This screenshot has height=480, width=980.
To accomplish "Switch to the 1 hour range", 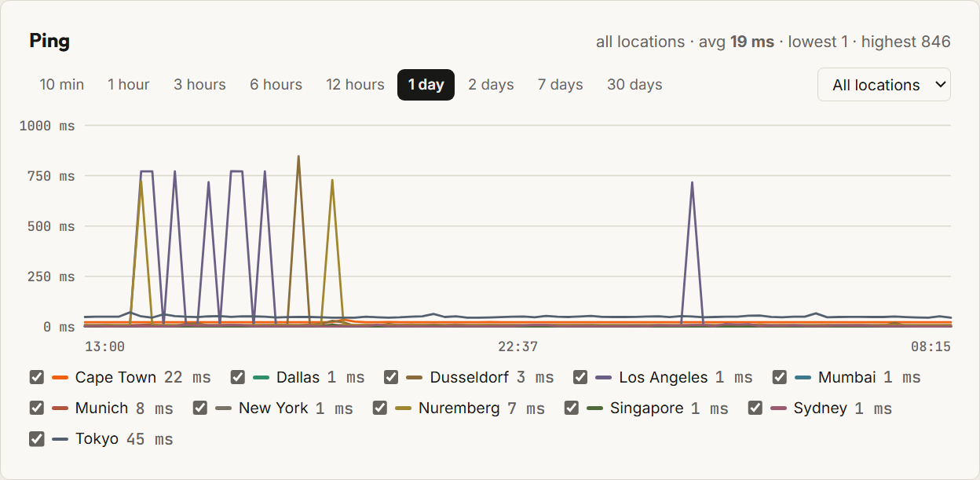I will 129,85.
